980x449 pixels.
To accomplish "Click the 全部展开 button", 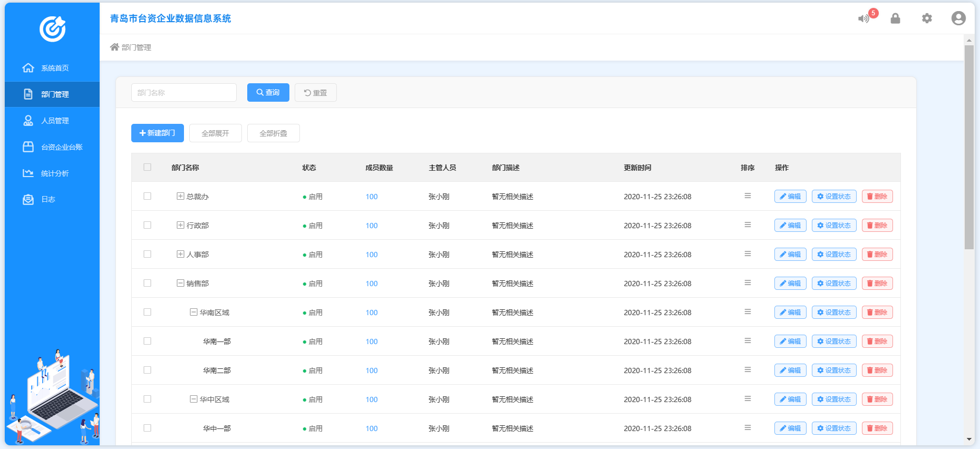I will point(216,133).
